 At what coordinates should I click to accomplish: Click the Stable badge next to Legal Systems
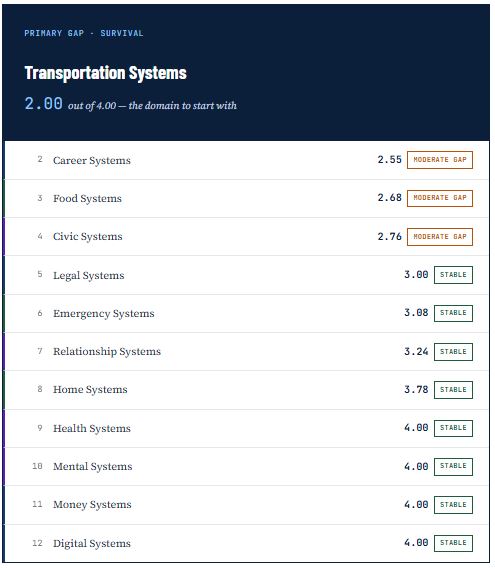[453, 275]
